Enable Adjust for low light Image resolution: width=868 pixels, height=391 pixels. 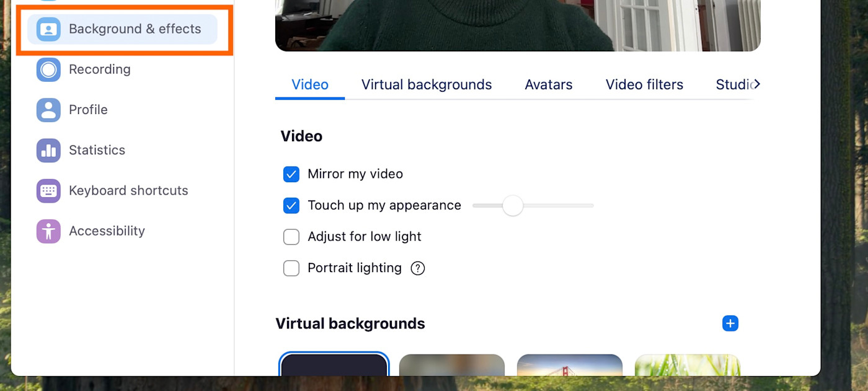291,237
